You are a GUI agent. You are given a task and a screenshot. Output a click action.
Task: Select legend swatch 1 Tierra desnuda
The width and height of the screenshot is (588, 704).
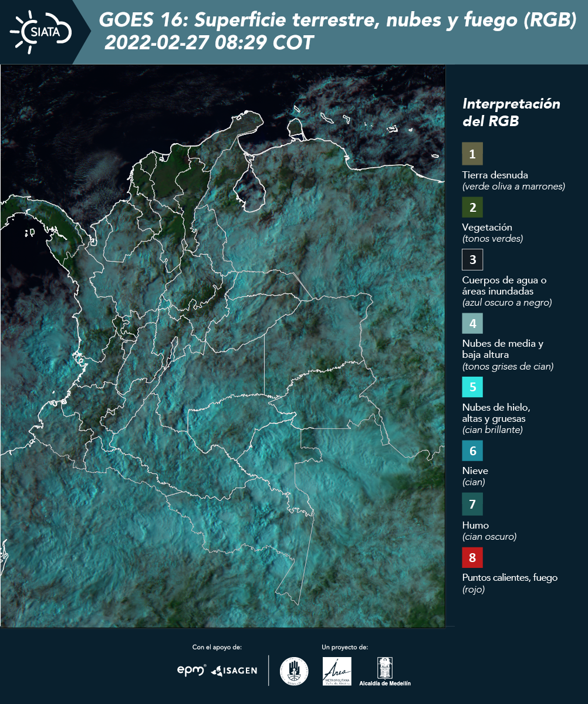pyautogui.click(x=472, y=154)
